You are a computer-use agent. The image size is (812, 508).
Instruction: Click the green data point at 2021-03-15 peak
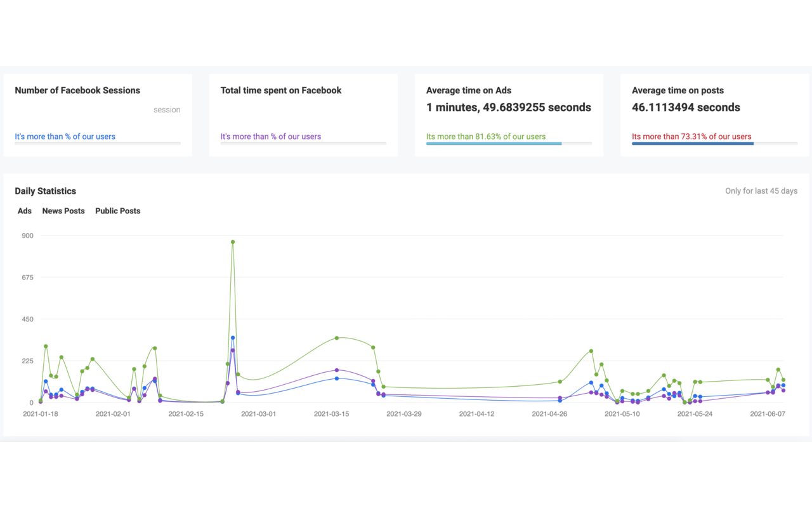[337, 338]
